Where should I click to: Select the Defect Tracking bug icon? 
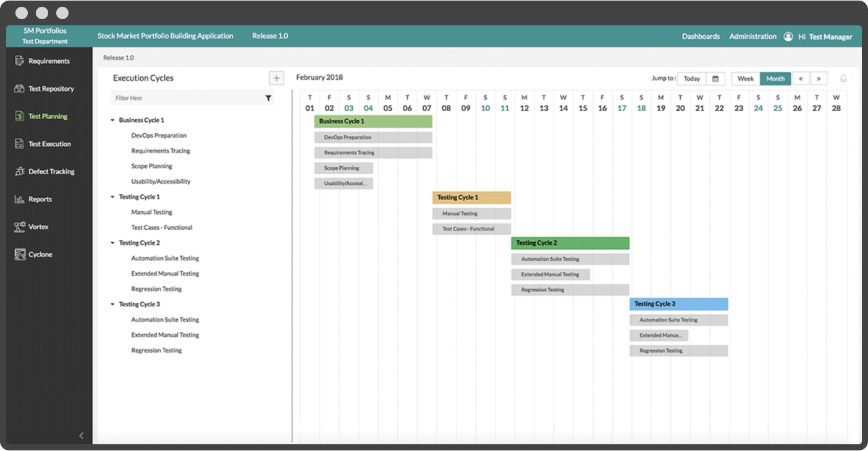click(x=19, y=172)
